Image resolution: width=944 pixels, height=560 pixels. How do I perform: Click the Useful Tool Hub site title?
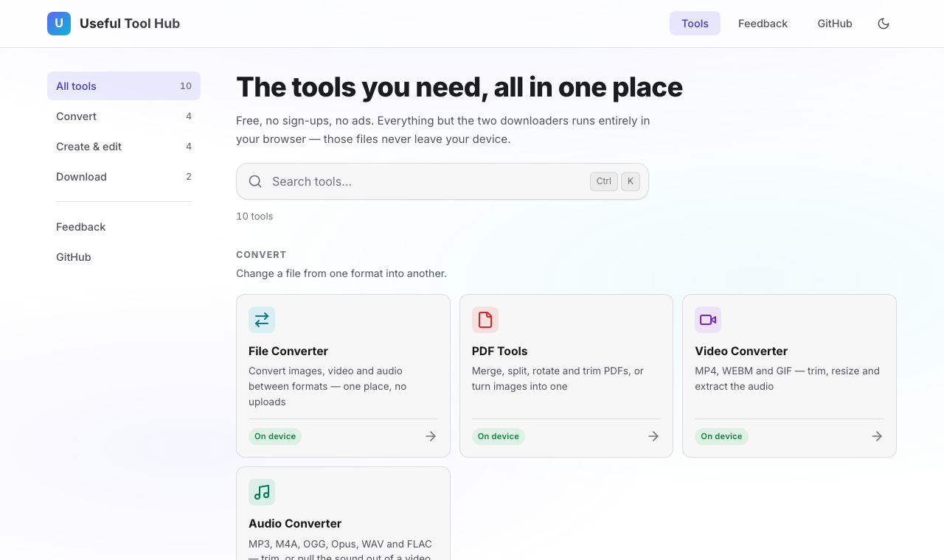click(130, 24)
